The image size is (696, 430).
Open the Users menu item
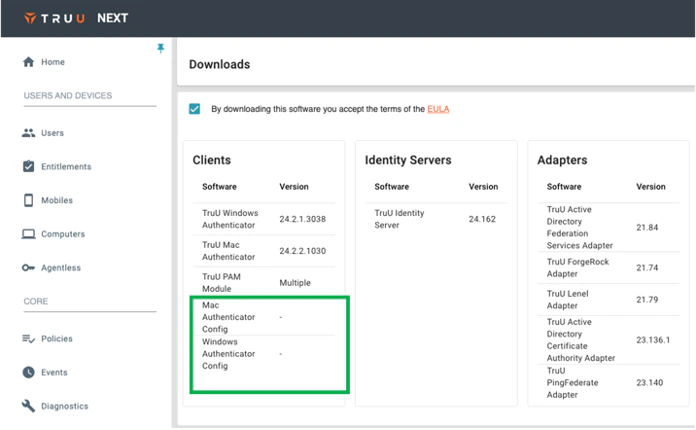tap(52, 133)
